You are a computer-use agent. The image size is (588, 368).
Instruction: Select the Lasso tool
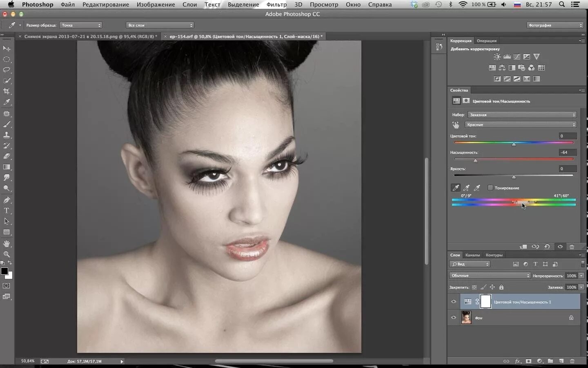tap(7, 70)
